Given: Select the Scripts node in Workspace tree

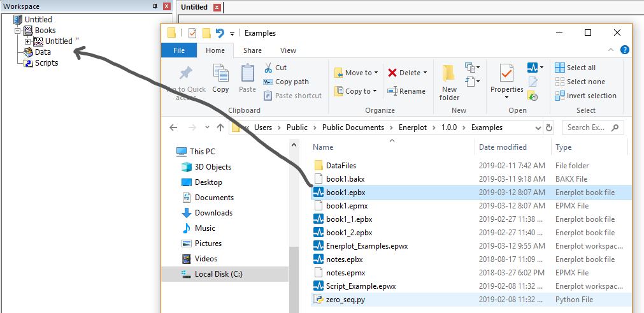Looking at the screenshot, I should [x=46, y=63].
